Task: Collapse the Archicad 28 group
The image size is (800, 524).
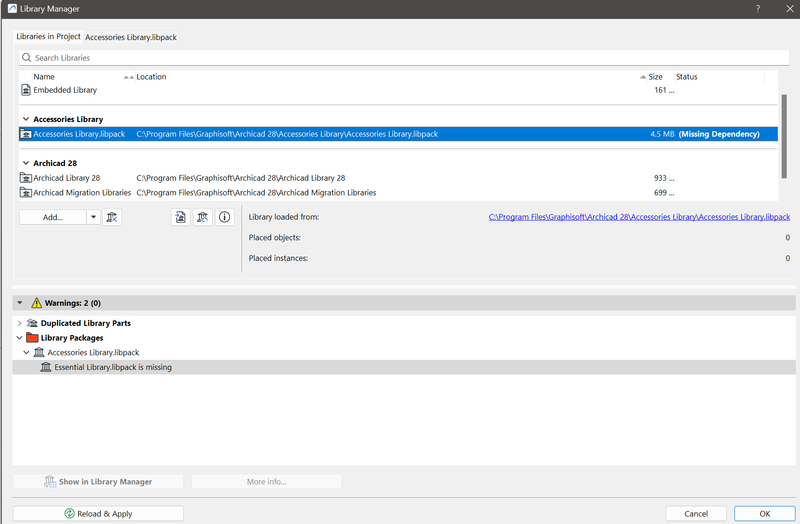Action: coord(26,163)
